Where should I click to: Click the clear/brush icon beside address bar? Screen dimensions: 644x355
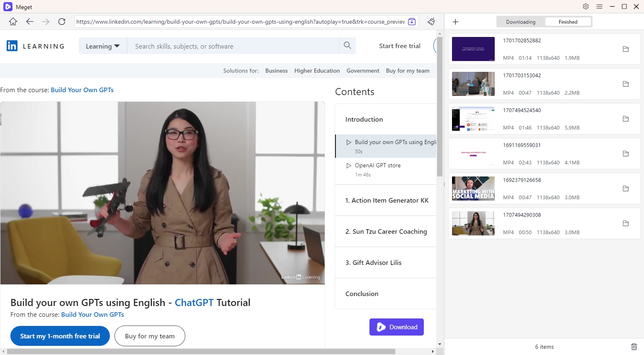[431, 22]
